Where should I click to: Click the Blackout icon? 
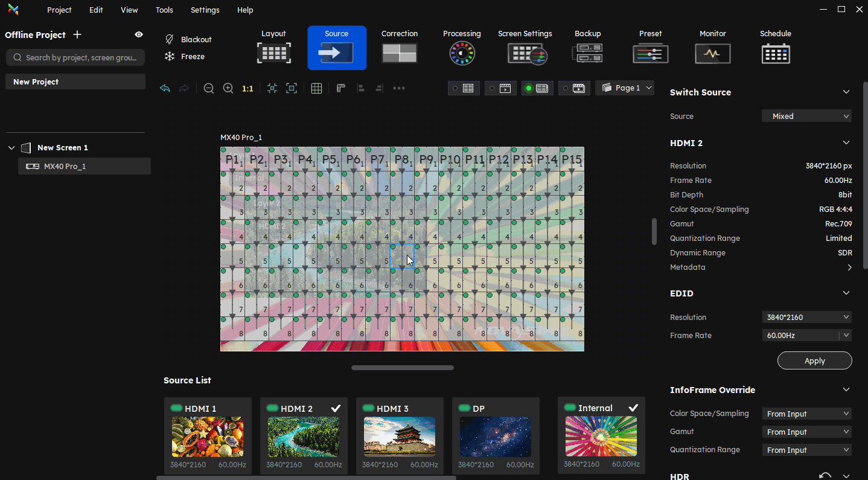pos(170,39)
